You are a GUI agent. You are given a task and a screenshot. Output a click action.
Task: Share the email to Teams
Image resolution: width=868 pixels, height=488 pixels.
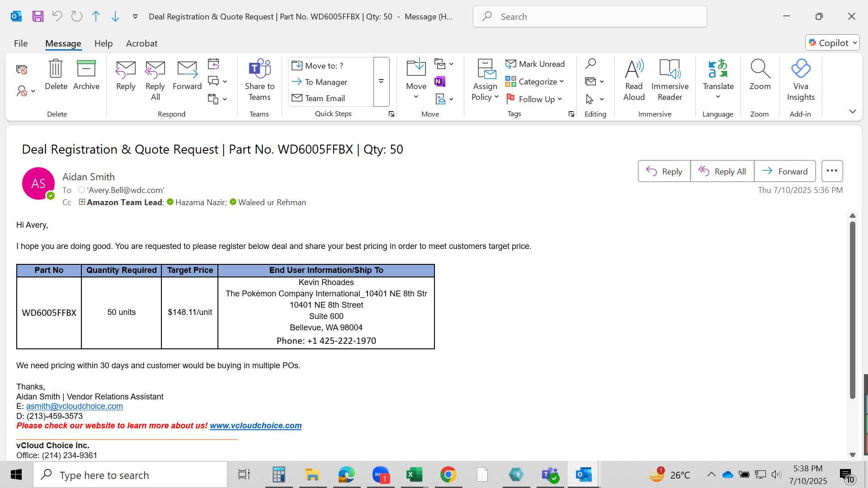[x=259, y=80]
